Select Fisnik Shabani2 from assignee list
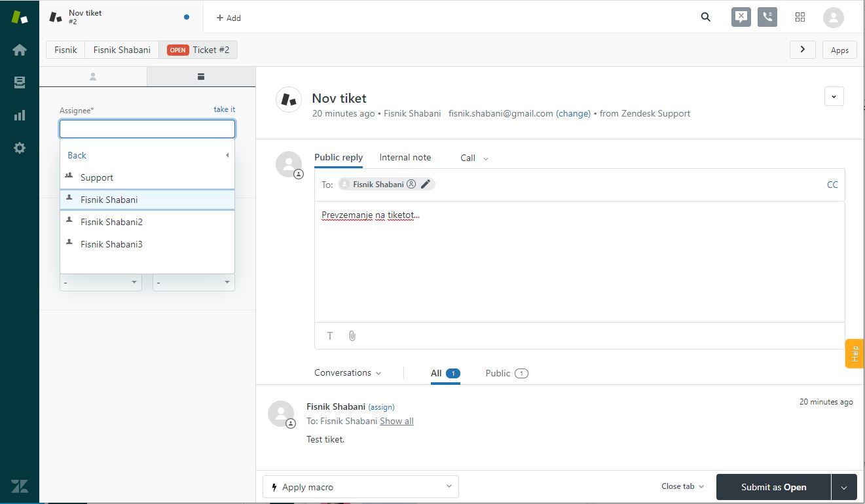 click(x=111, y=222)
